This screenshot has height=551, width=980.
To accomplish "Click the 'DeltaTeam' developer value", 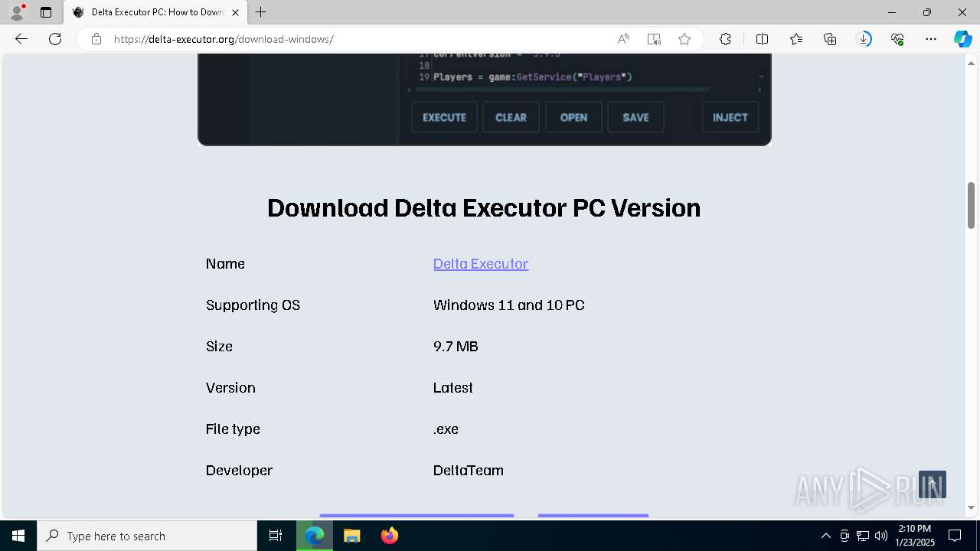I will pyautogui.click(x=469, y=470).
